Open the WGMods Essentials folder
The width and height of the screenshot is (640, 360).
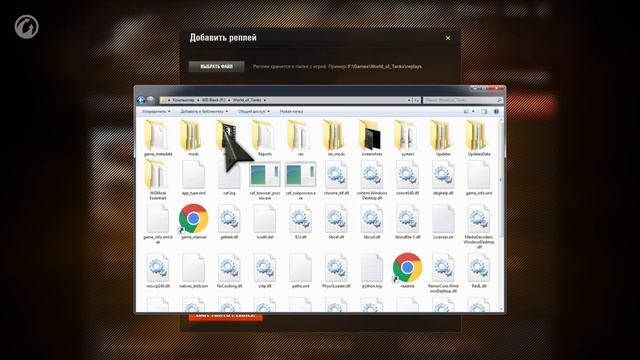pos(158,180)
